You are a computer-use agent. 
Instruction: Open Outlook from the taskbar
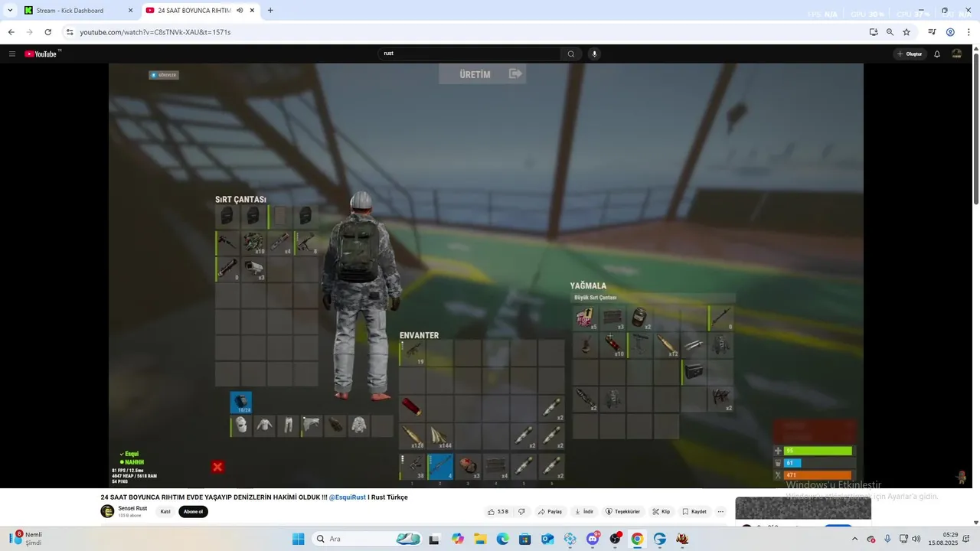[547, 539]
